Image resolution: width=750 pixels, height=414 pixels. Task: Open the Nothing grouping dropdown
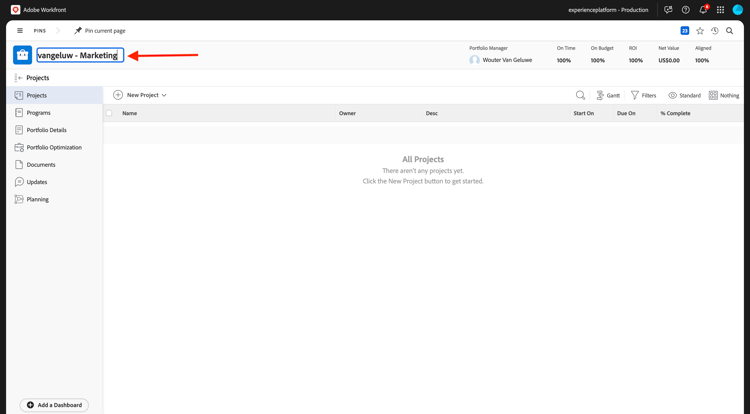[724, 96]
